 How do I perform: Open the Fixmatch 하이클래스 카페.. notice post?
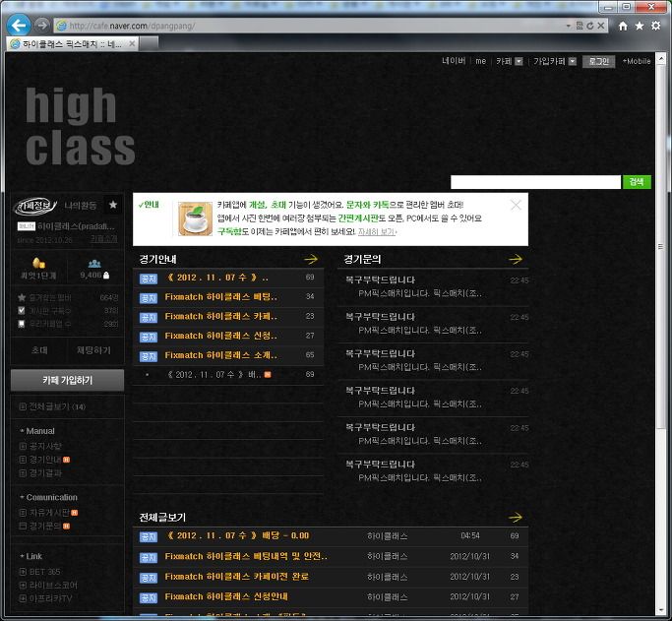tap(221, 316)
